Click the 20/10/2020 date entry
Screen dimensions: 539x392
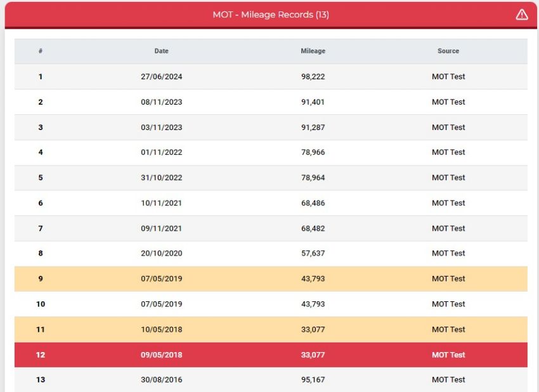pyautogui.click(x=161, y=253)
